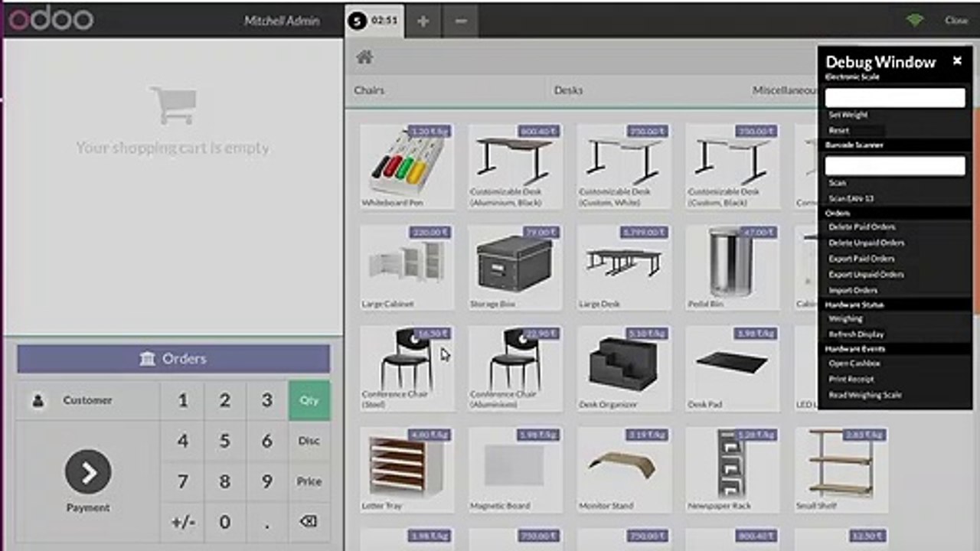Viewport: 980px width, 551px height.
Task: Add Customizable Desk (Custom, Black) product
Action: coord(733,167)
